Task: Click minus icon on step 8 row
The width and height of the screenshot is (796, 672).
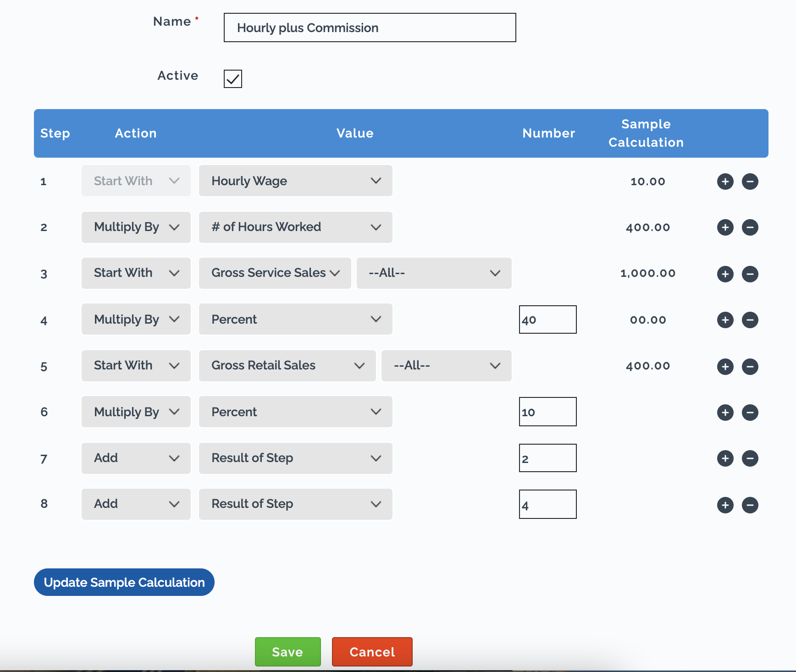Action: click(x=750, y=505)
